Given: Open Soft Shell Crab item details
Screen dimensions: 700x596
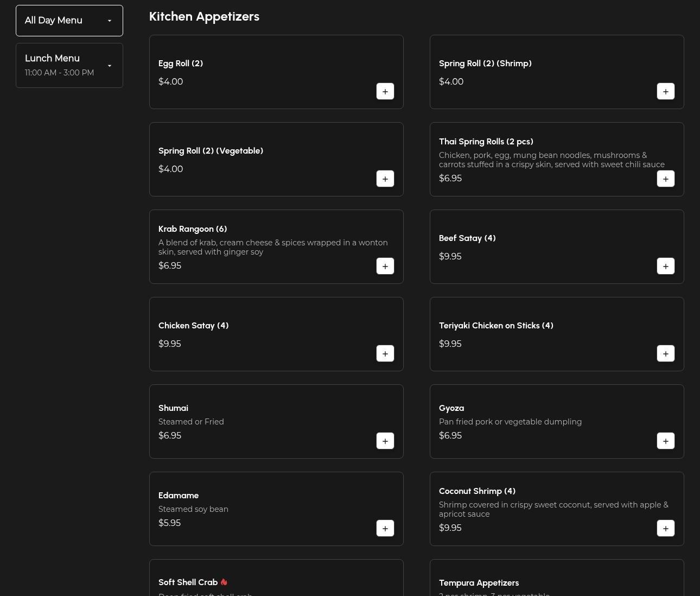Looking at the screenshot, I should click(188, 582).
